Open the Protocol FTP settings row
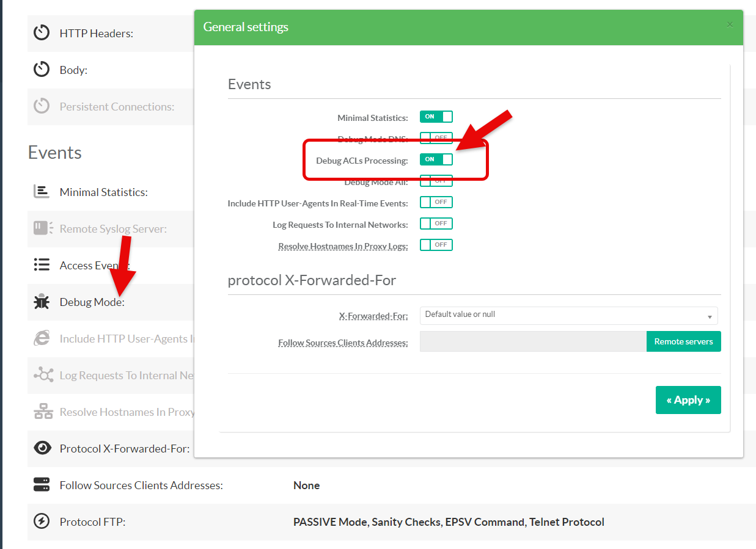 (x=92, y=522)
